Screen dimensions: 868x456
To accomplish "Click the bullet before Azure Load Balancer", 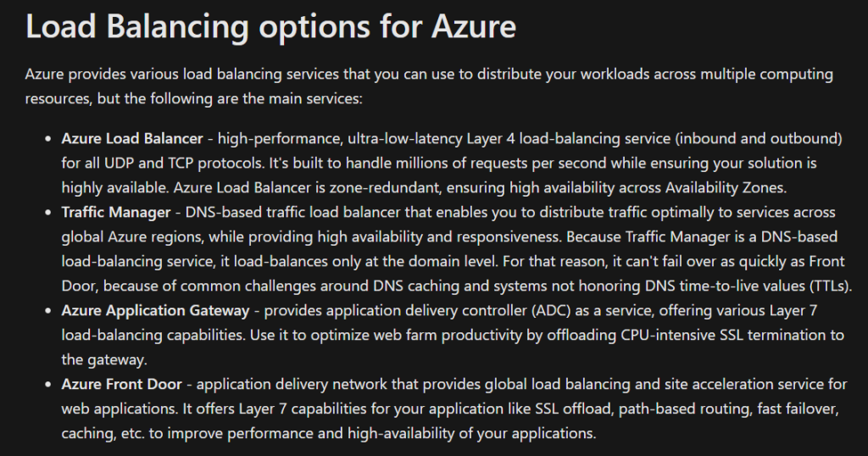I will [48, 139].
